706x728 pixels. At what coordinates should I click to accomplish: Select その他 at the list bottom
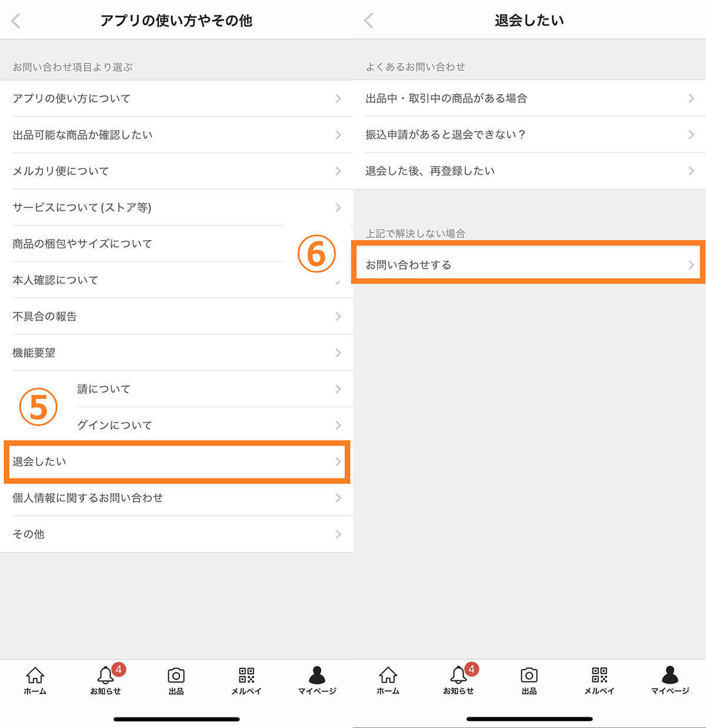coord(176,534)
